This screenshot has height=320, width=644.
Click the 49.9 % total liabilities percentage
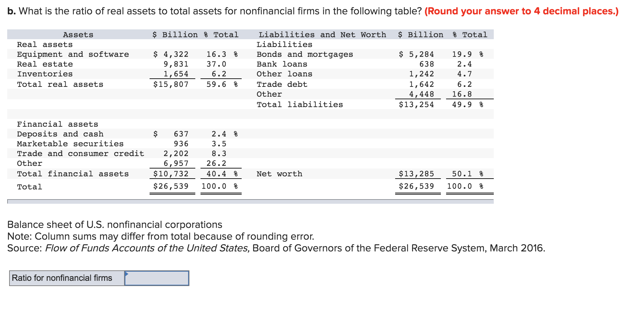tap(468, 104)
